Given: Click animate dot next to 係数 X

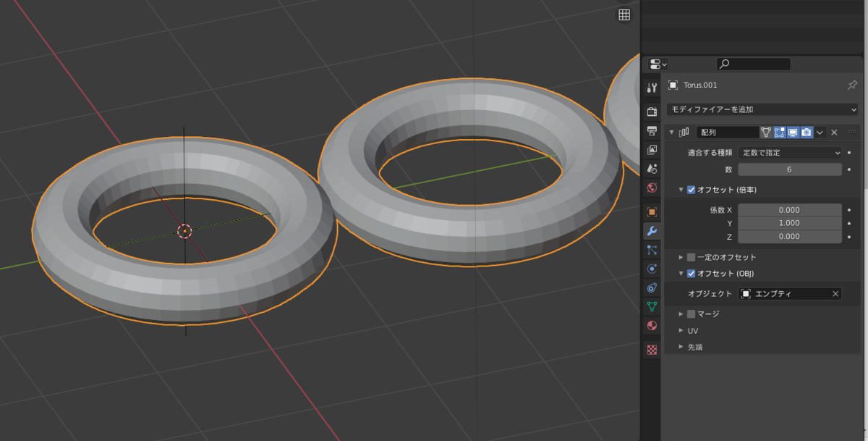Looking at the screenshot, I should click(851, 210).
